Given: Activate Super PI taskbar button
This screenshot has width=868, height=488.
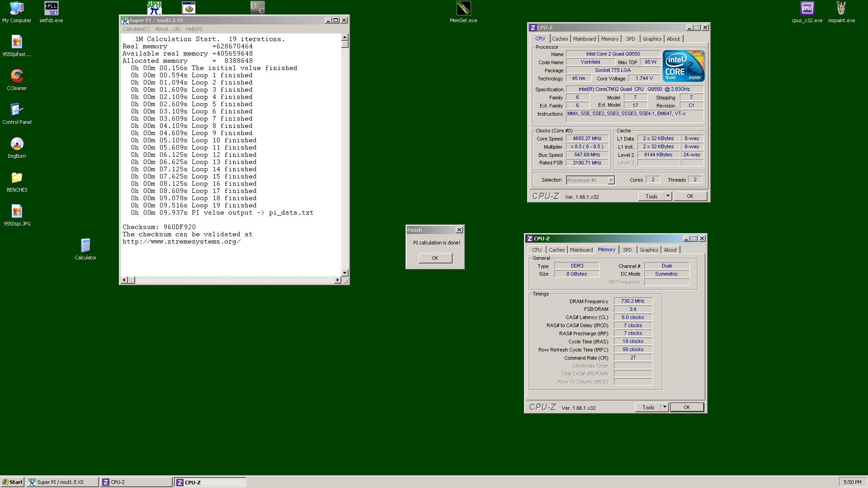Looking at the screenshot, I should (62, 482).
